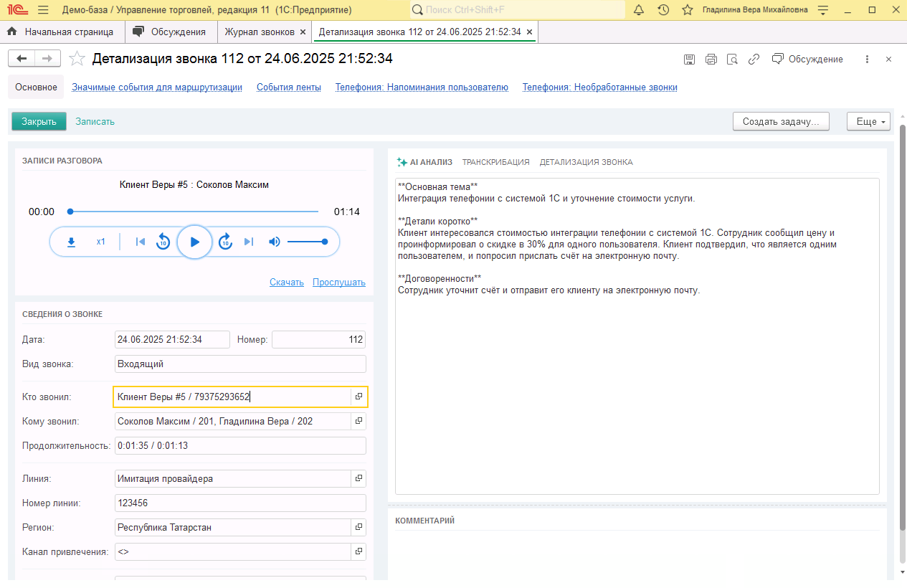Click the download recording icon in player
Screen dimensions: 907x588
click(71, 242)
